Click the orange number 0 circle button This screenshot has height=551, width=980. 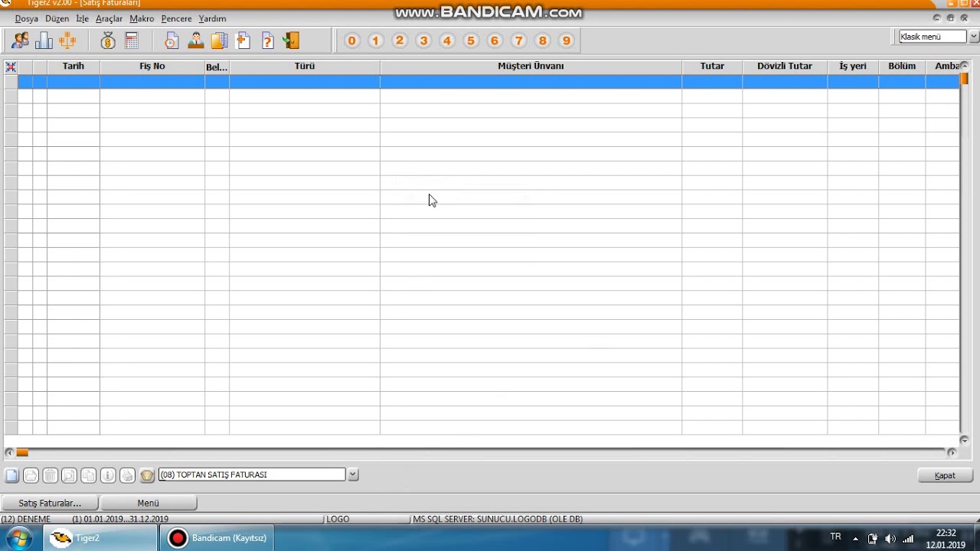[x=351, y=41]
